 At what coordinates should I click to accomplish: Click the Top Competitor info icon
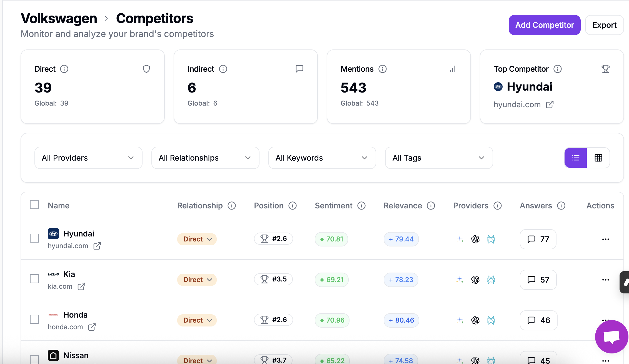[558, 69]
